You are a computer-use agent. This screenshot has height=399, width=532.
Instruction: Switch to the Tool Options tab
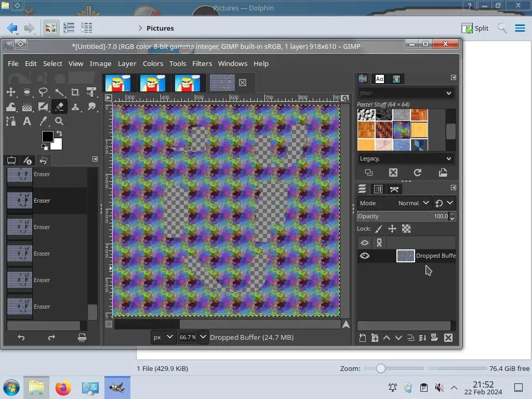[x=11, y=161]
